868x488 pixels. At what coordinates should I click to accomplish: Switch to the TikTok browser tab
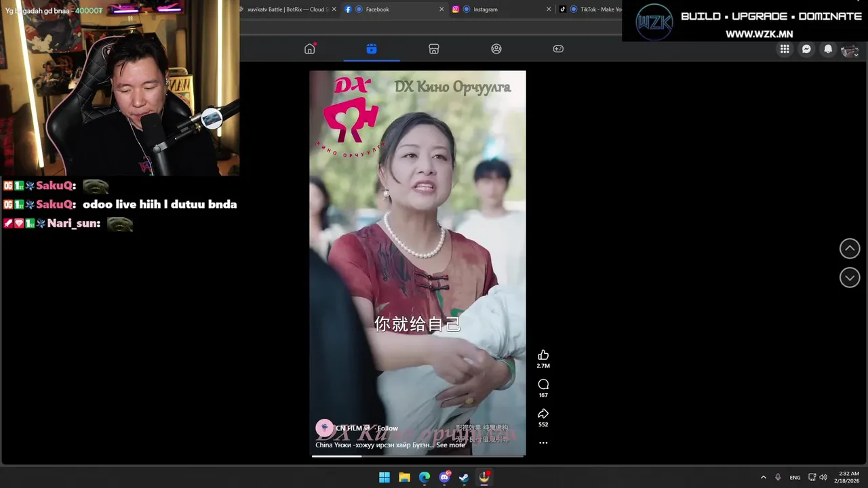pyautogui.click(x=589, y=9)
